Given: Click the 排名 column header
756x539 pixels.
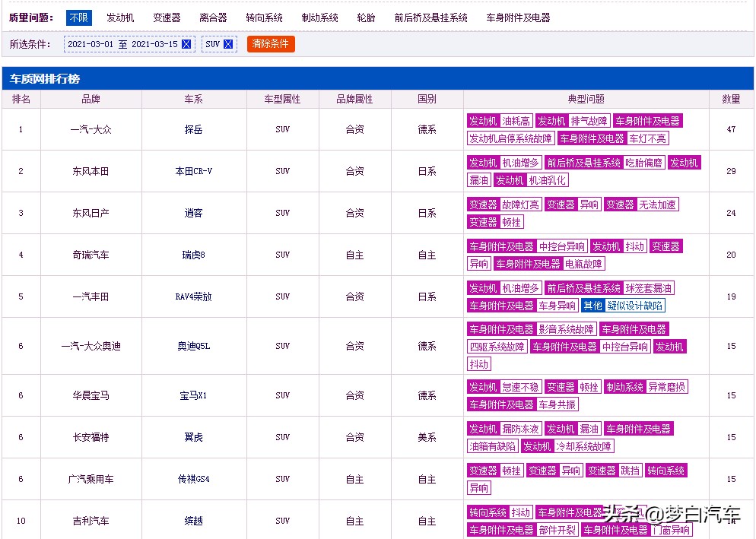Looking at the screenshot, I should coord(21,100).
